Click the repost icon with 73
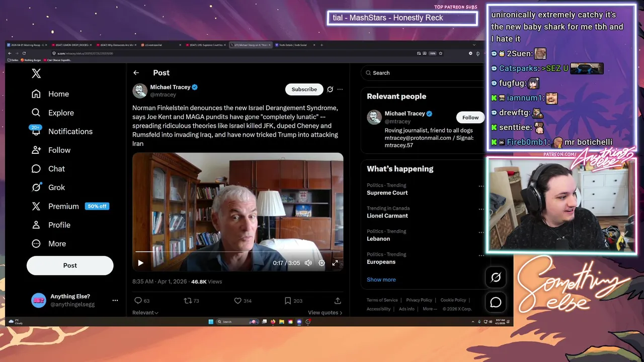This screenshot has height=362, width=644. coord(188,301)
